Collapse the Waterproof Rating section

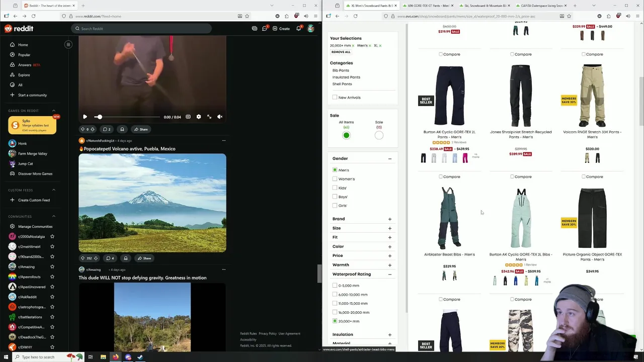coord(390,275)
